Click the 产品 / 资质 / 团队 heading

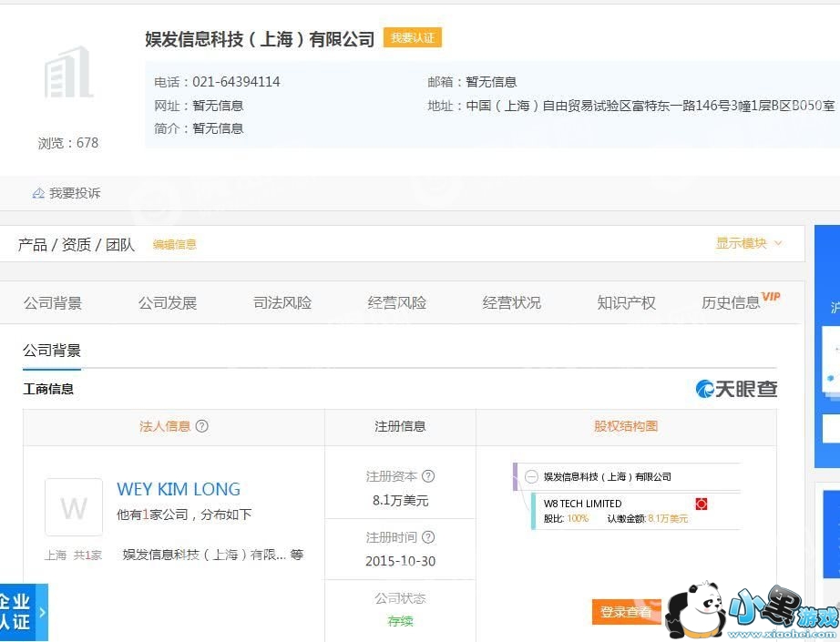point(76,245)
